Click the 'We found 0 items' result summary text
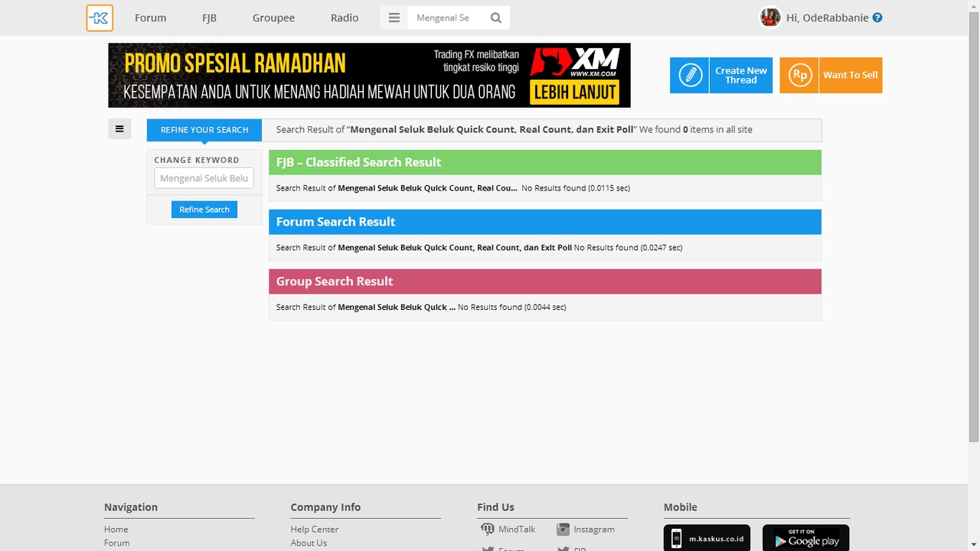980x551 pixels. point(696,130)
